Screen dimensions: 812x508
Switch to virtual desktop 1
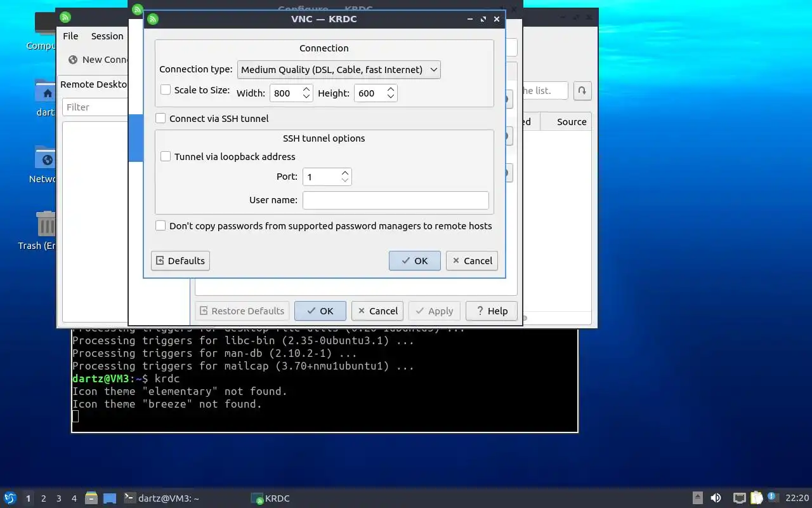tap(28, 498)
